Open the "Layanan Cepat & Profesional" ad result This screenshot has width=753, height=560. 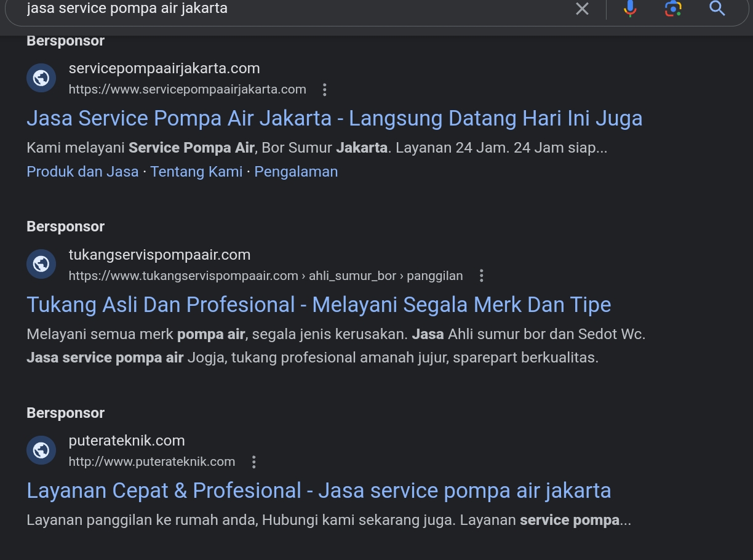click(x=319, y=490)
